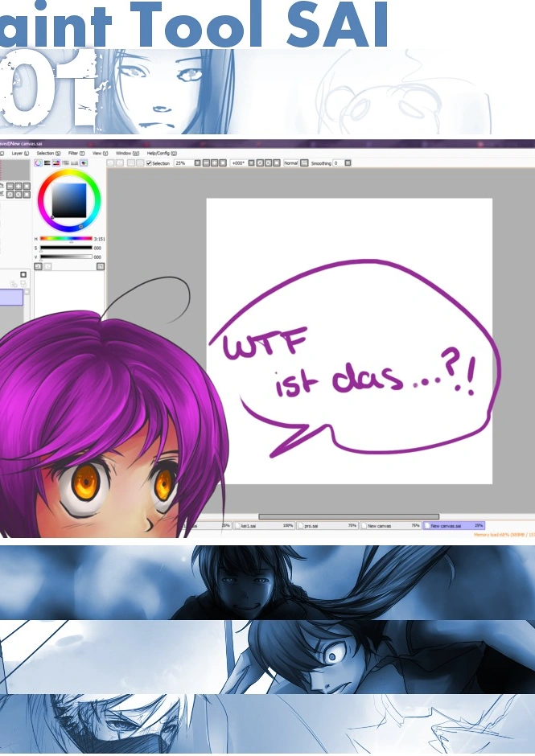
Task: Click the toolbar reset zoom button
Action: 222,163
